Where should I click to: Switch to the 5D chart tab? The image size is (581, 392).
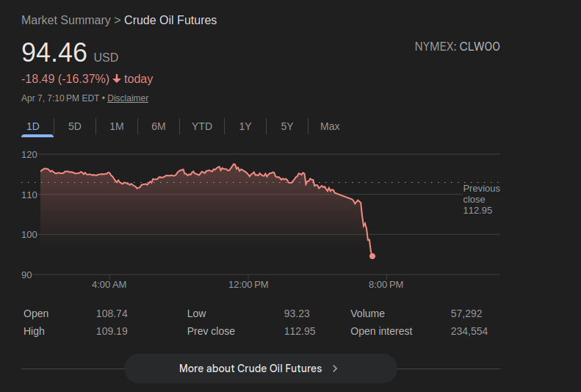(x=75, y=126)
